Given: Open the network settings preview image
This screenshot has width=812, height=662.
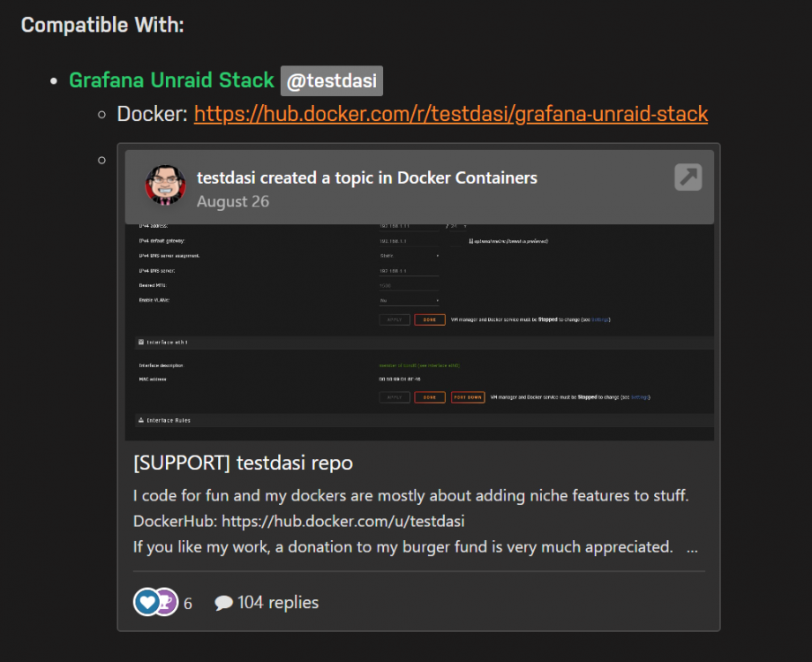Looking at the screenshot, I should [x=419, y=332].
